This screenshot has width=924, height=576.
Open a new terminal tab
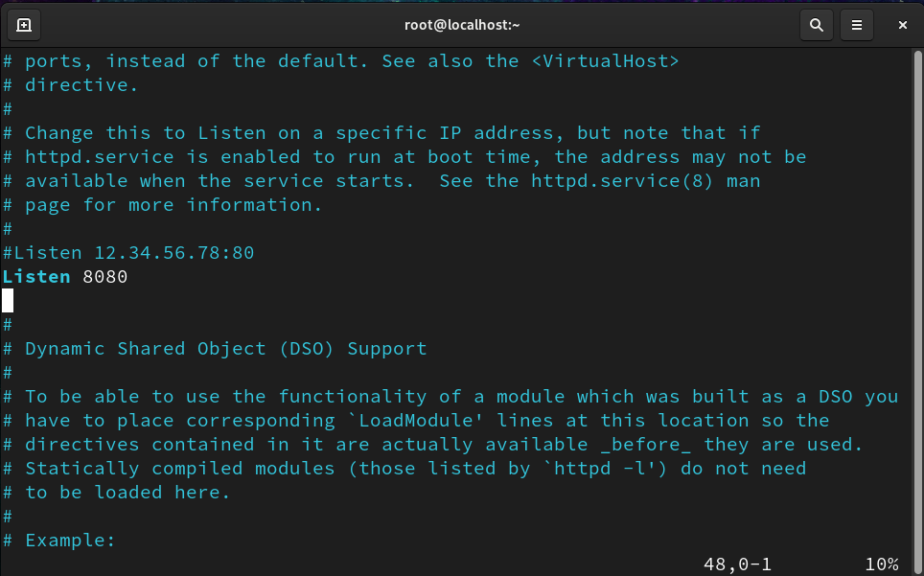(24, 25)
